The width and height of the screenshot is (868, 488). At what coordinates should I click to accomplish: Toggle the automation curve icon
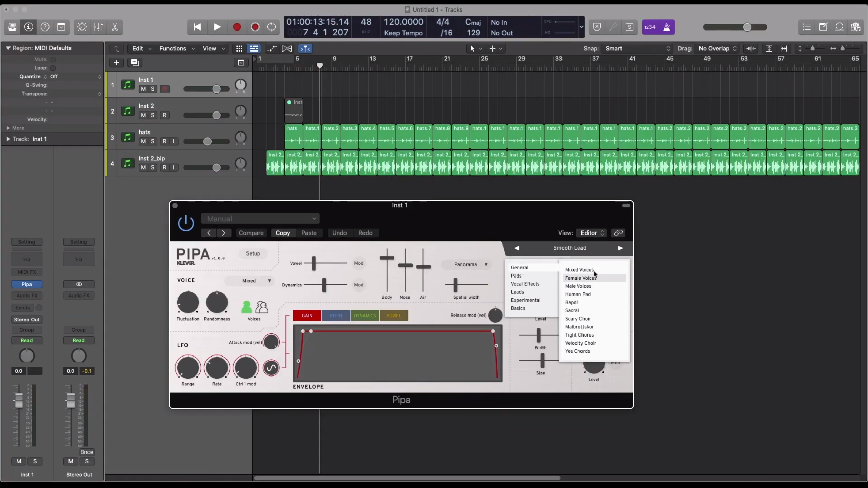[272, 48]
